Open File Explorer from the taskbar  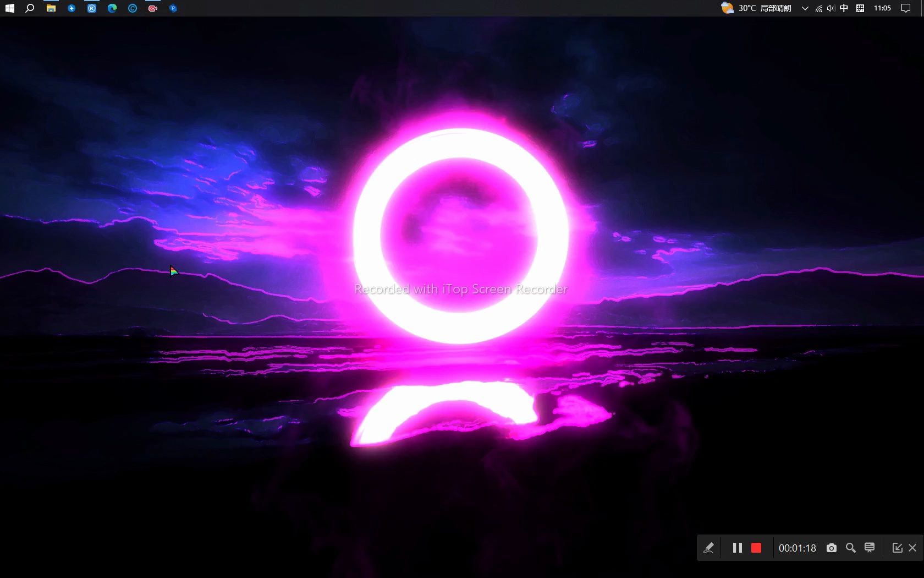51,8
